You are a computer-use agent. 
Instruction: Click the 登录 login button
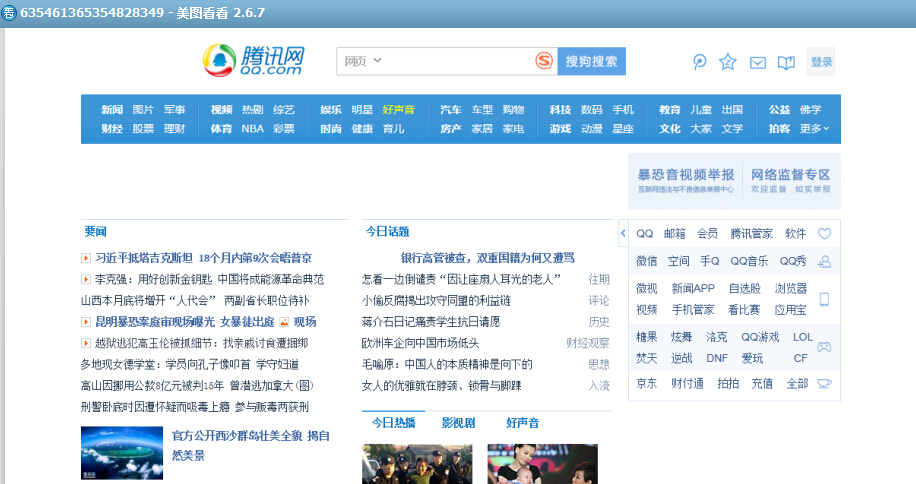821,62
